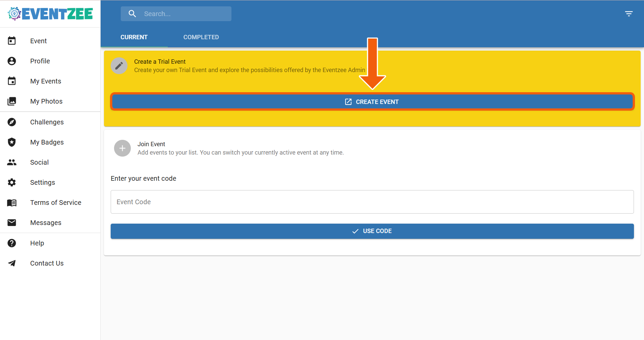Click the plus icon beside Join Event
Viewport: 644px width, 340px height.
(122, 148)
